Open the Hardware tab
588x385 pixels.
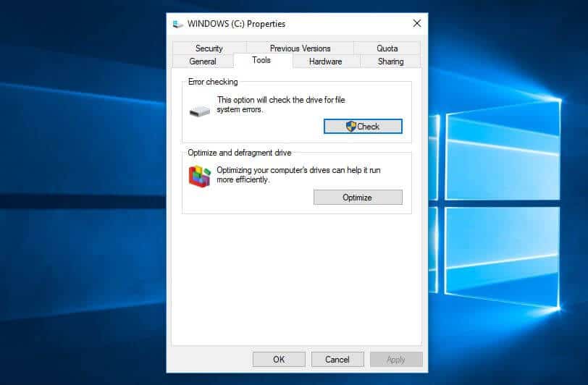click(325, 62)
